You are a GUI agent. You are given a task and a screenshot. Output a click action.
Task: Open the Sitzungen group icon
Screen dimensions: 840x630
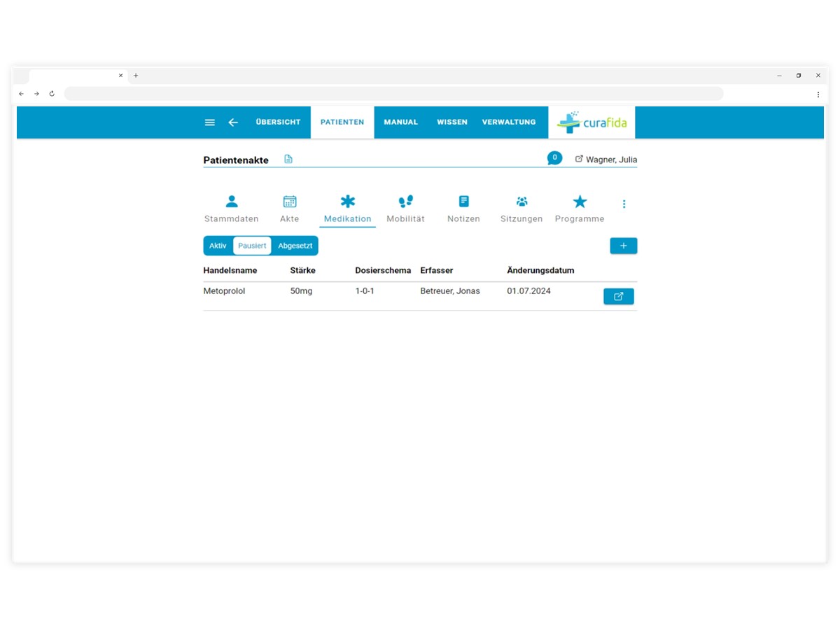tap(522, 202)
